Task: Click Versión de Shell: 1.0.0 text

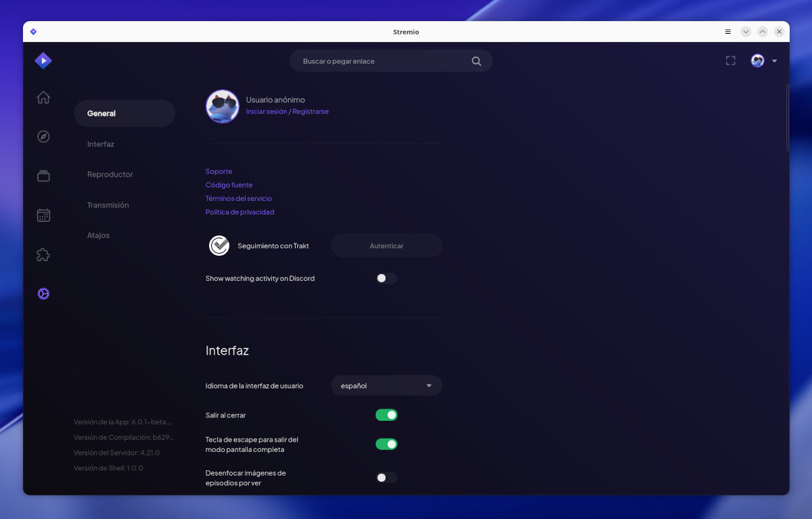Action: (x=108, y=468)
